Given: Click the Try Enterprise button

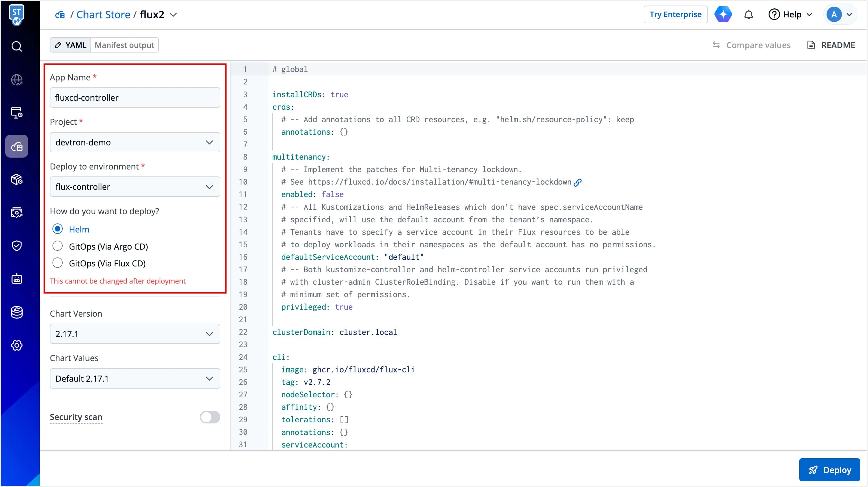Looking at the screenshot, I should click(x=675, y=15).
